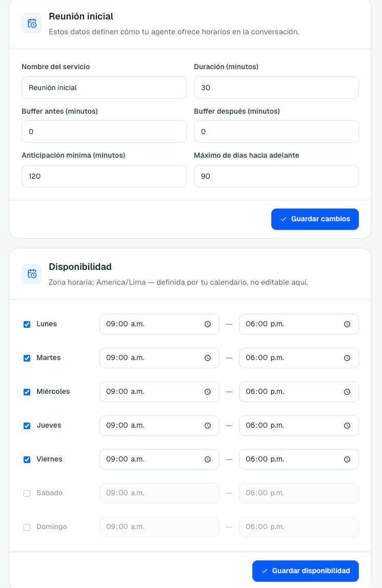
Task: Click the Zona horaria: America/Lima text
Action: [97, 282]
